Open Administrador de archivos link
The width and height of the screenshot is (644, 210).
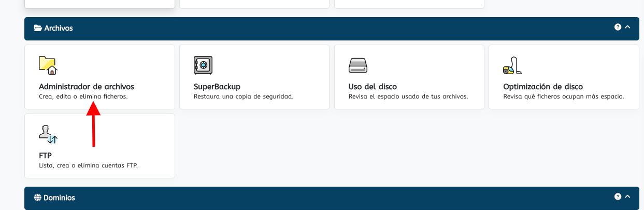87,87
